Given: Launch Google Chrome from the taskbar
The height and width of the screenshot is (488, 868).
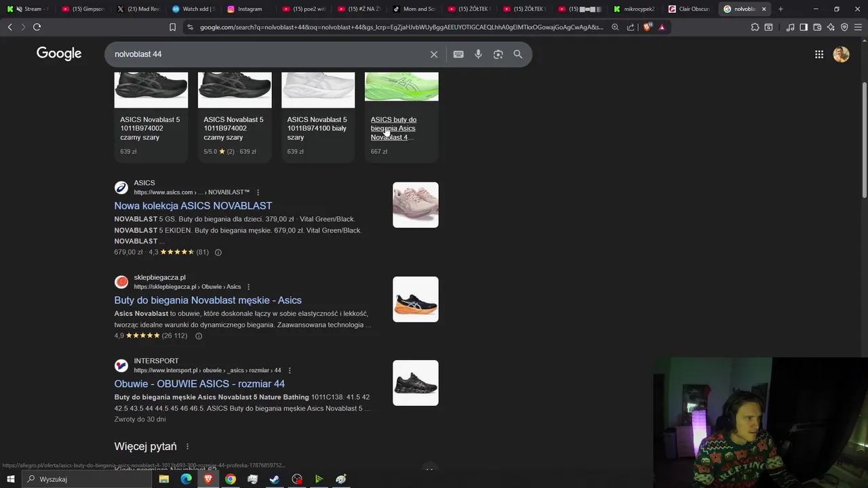Looking at the screenshot, I should tap(231, 479).
